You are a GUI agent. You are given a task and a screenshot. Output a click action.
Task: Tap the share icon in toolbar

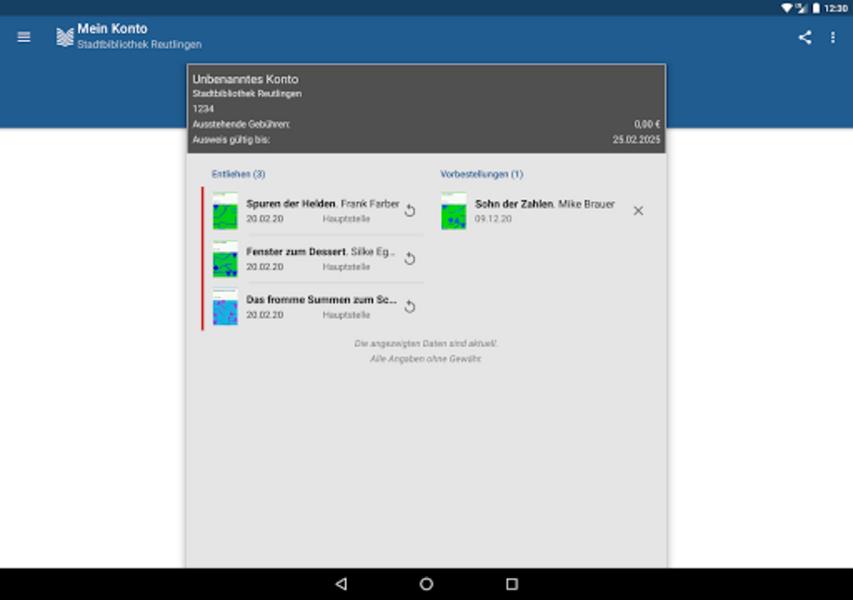click(x=804, y=37)
